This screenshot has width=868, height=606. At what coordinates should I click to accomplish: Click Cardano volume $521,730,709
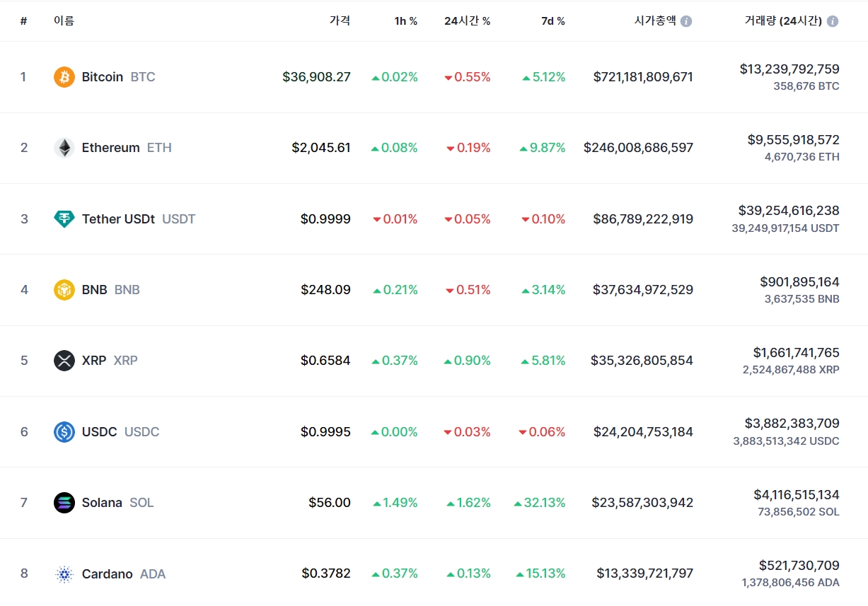pyautogui.click(x=799, y=566)
